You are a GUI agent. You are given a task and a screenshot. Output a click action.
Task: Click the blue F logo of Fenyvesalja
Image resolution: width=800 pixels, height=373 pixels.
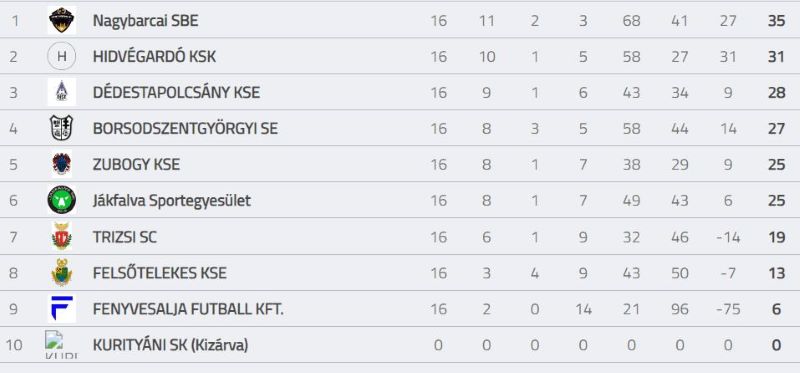(62, 309)
